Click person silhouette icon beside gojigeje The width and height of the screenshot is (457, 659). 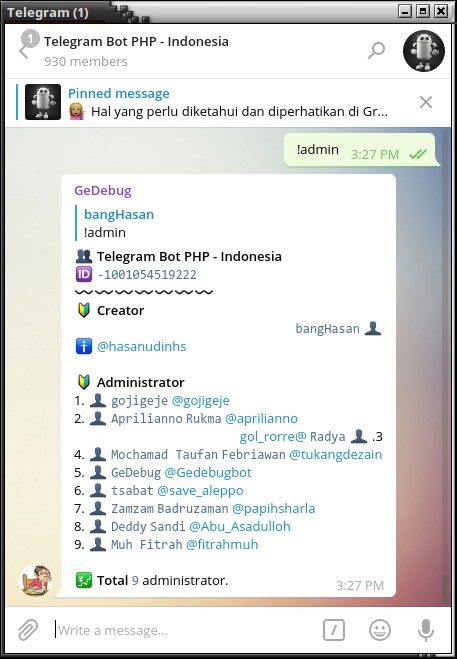pyautogui.click(x=98, y=401)
